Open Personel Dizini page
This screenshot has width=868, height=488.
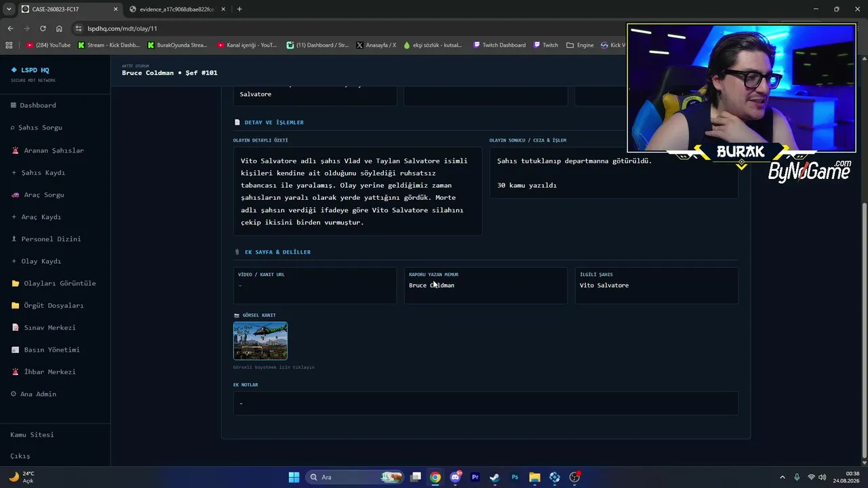pyautogui.click(x=46, y=239)
